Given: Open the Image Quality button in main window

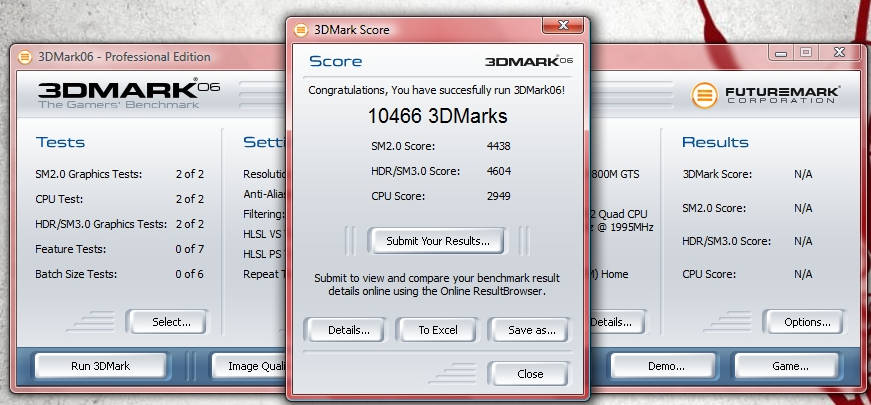Looking at the screenshot, I should point(249,366).
